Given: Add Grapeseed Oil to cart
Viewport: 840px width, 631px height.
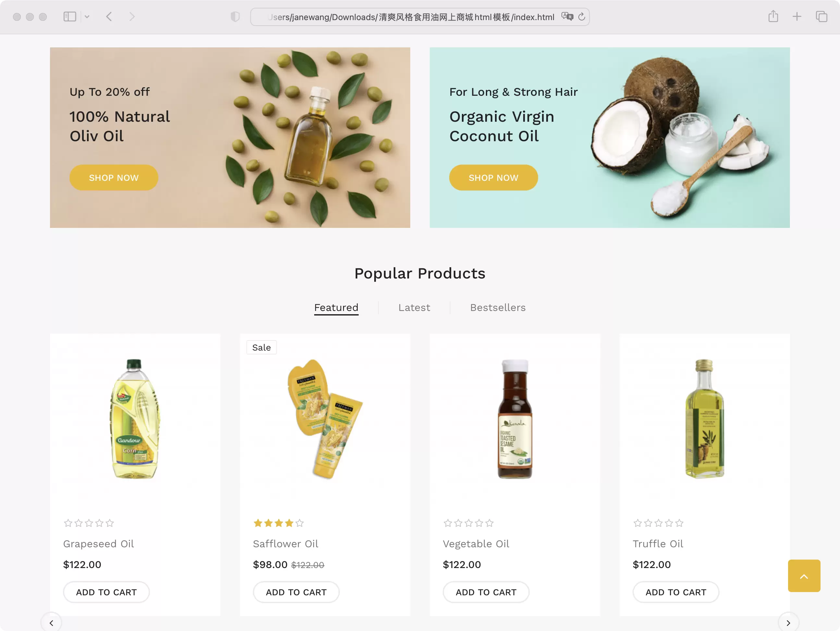Looking at the screenshot, I should pyautogui.click(x=106, y=592).
